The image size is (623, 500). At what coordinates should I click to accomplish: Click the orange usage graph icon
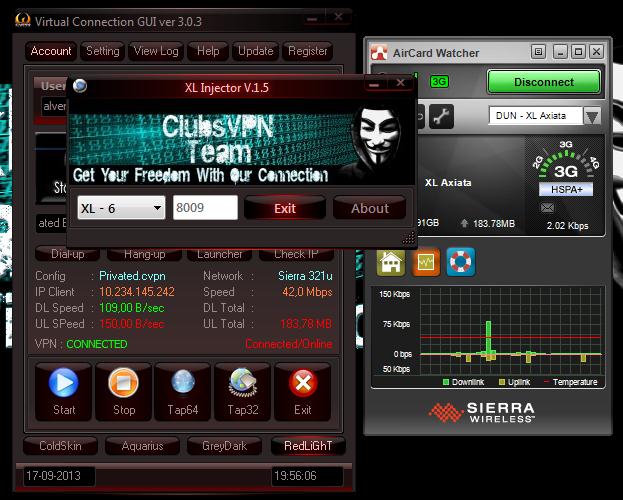426,262
